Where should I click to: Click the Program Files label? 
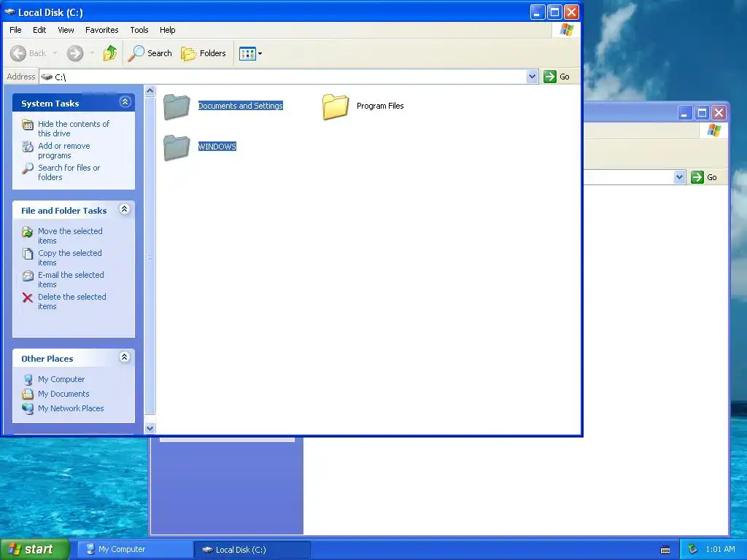[380, 106]
